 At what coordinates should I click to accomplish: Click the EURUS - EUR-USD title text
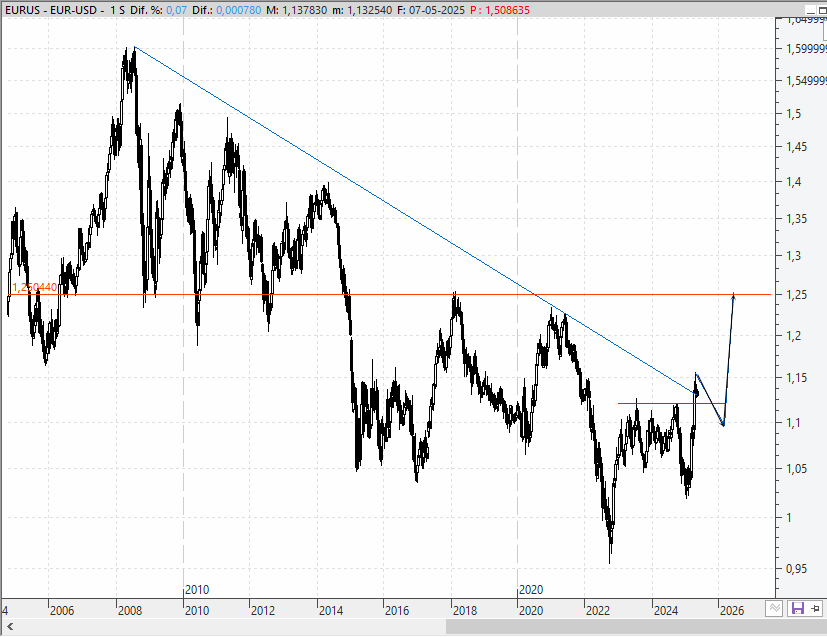[x=49, y=10]
